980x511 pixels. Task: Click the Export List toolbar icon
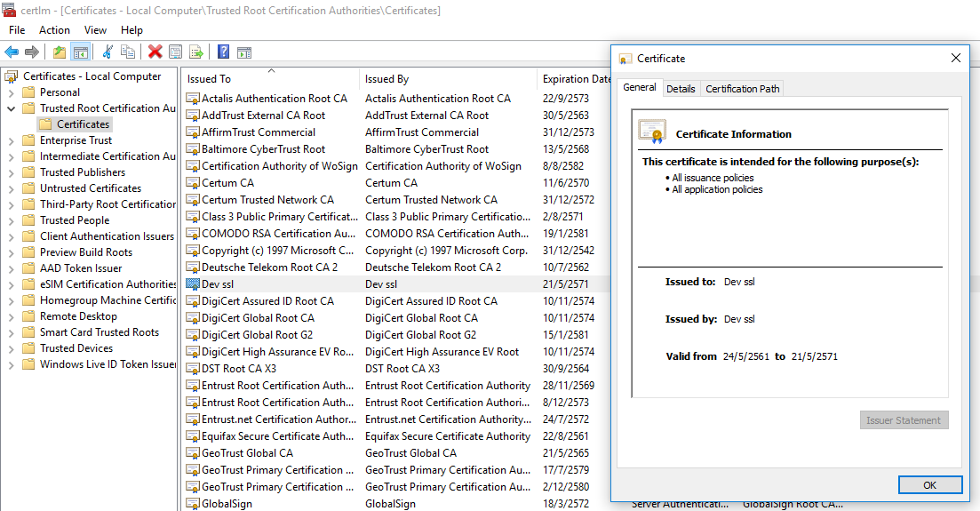196,52
